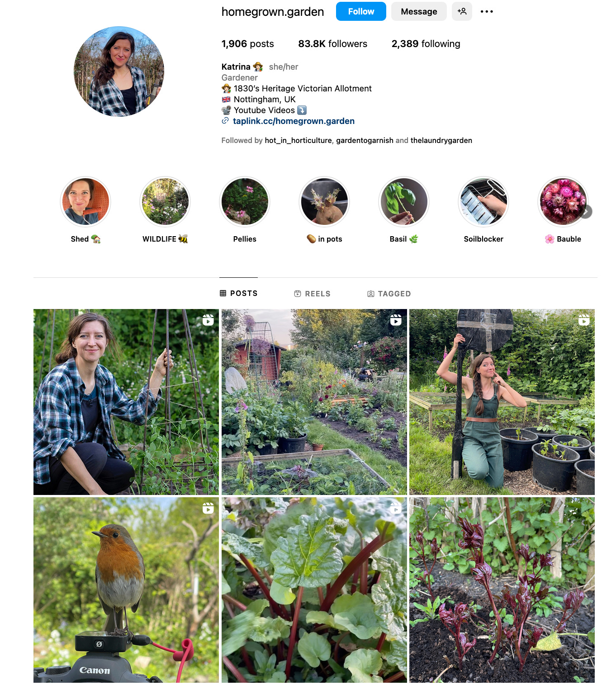Switch to the TAGGED tab

coord(389,294)
